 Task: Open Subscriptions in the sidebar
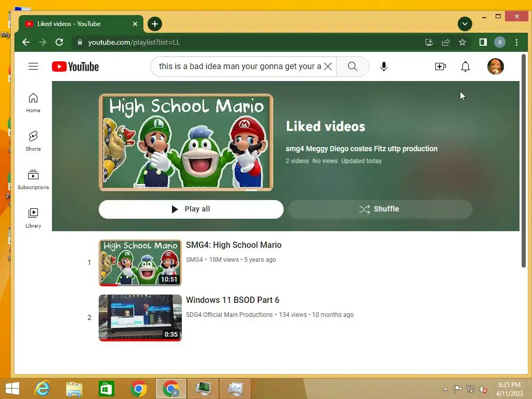[x=33, y=179]
